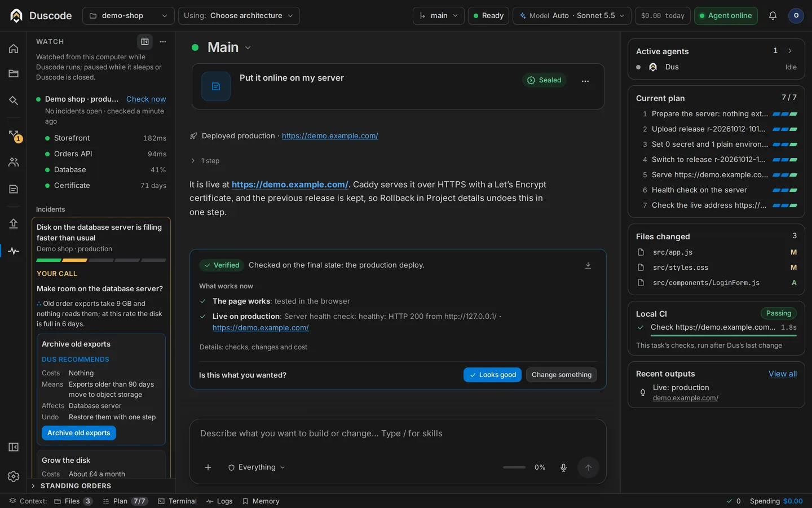The height and width of the screenshot is (508, 812).
Task: Open the Choose architecture dropdown
Action: point(239,16)
